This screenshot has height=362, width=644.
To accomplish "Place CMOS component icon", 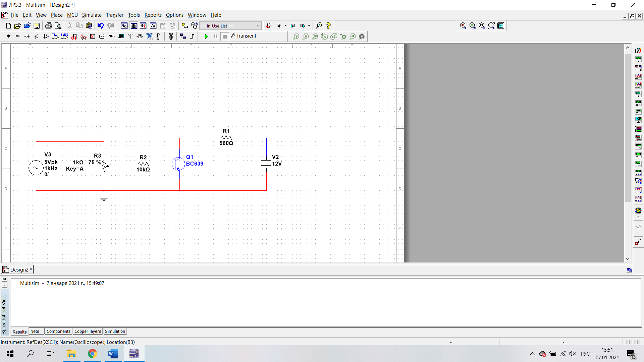I will pos(65,36).
